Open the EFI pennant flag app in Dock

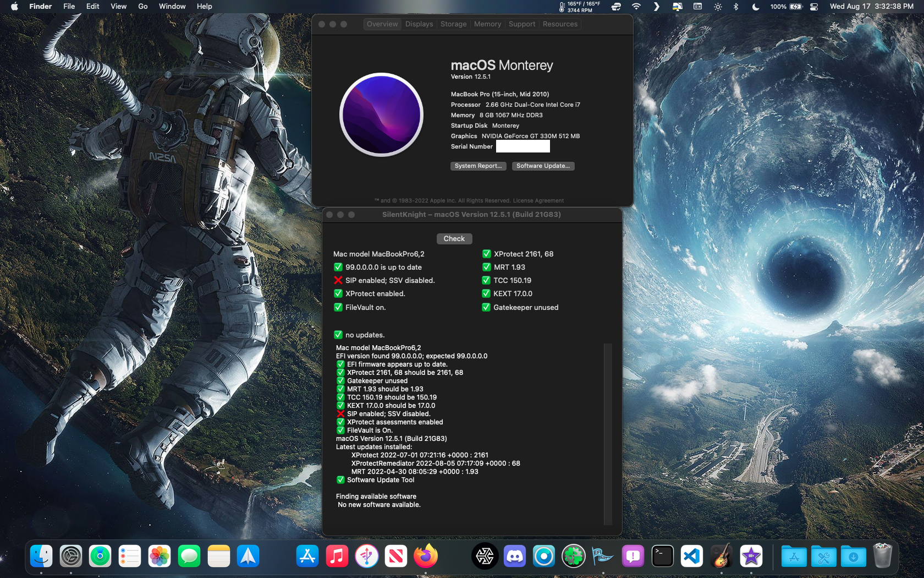pyautogui.click(x=603, y=557)
